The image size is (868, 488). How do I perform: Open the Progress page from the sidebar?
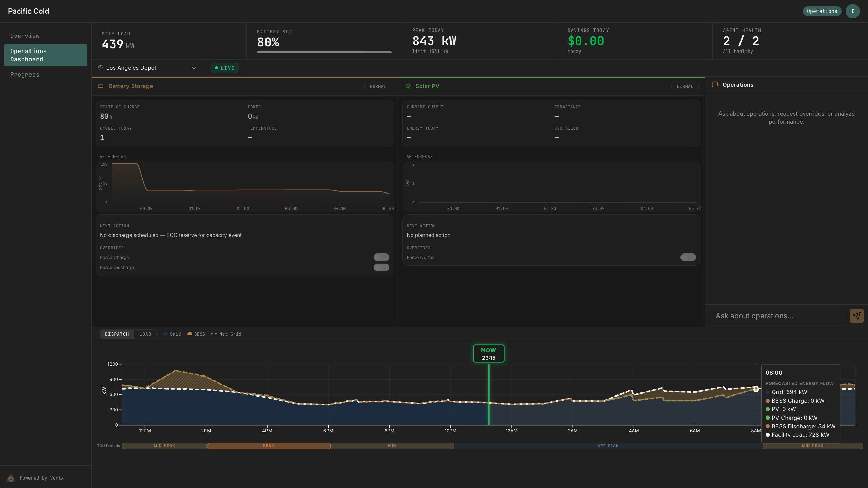click(24, 74)
